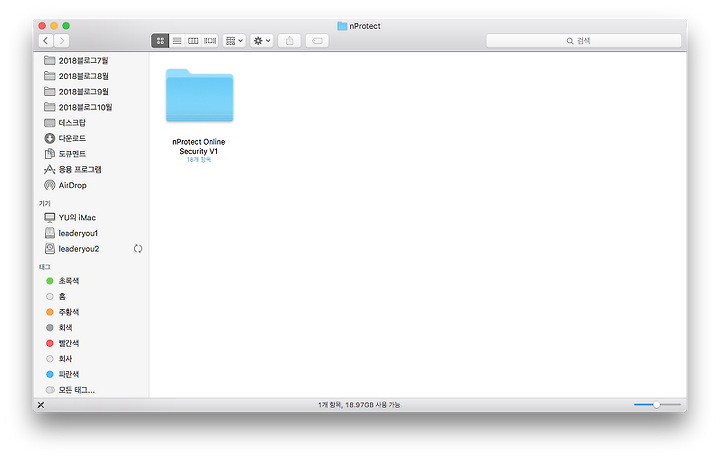Go back with the left arrow button
720x460 pixels.
tap(45, 41)
